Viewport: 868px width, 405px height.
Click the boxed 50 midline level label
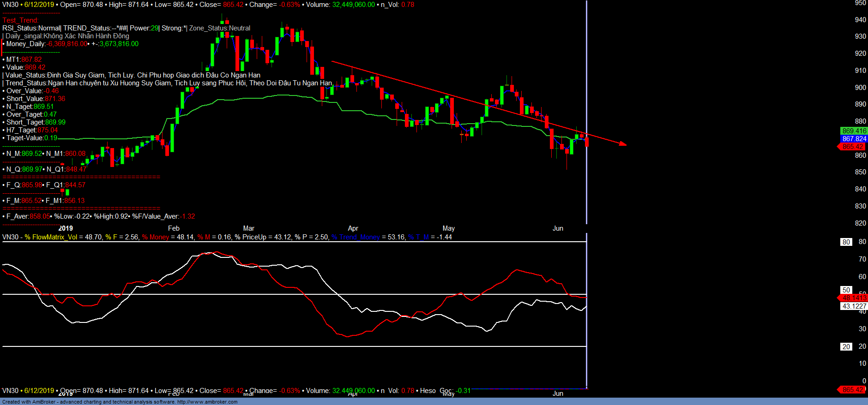pos(846,290)
